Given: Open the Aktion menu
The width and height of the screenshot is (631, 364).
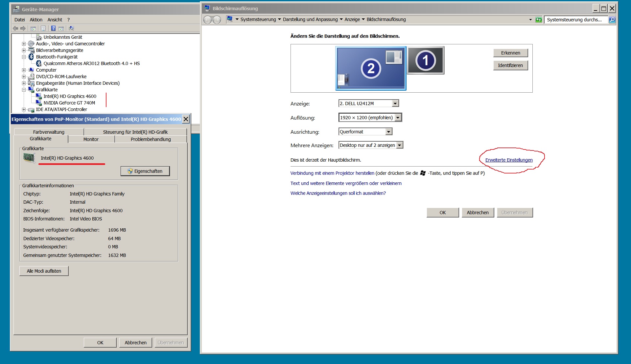Looking at the screenshot, I should click(x=36, y=20).
